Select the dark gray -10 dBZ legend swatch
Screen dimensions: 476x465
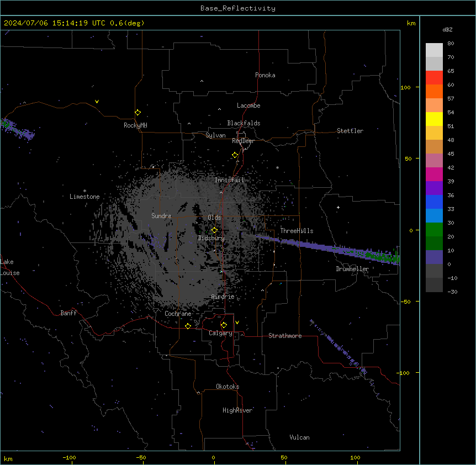click(434, 285)
